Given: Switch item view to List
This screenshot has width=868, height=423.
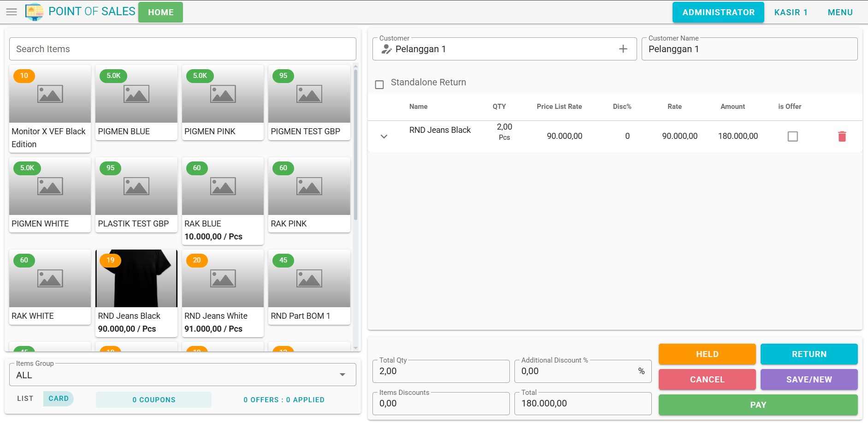Looking at the screenshot, I should [25, 399].
